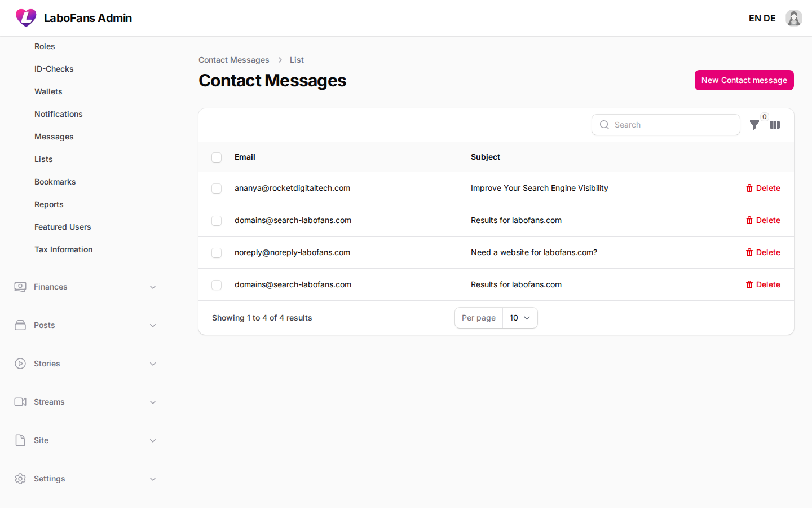812x508 pixels.
Task: Switch language to DE
Action: (770, 18)
